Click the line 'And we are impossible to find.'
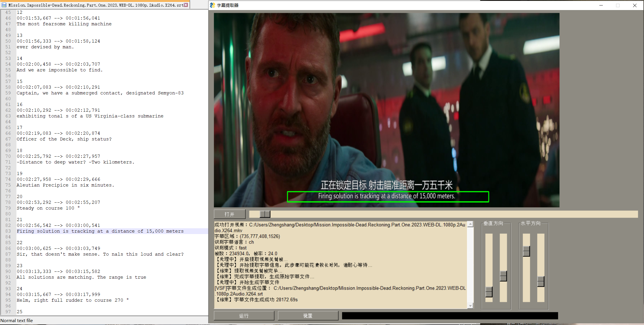This screenshot has height=325, width=644. tap(60, 70)
